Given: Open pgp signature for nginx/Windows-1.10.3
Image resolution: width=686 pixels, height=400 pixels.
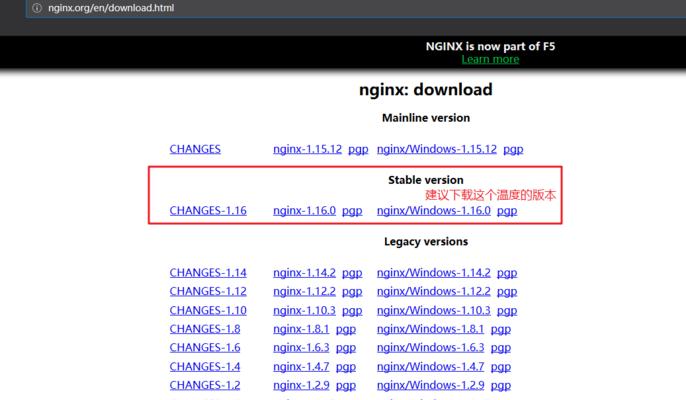Looking at the screenshot, I should pyautogui.click(x=507, y=311).
